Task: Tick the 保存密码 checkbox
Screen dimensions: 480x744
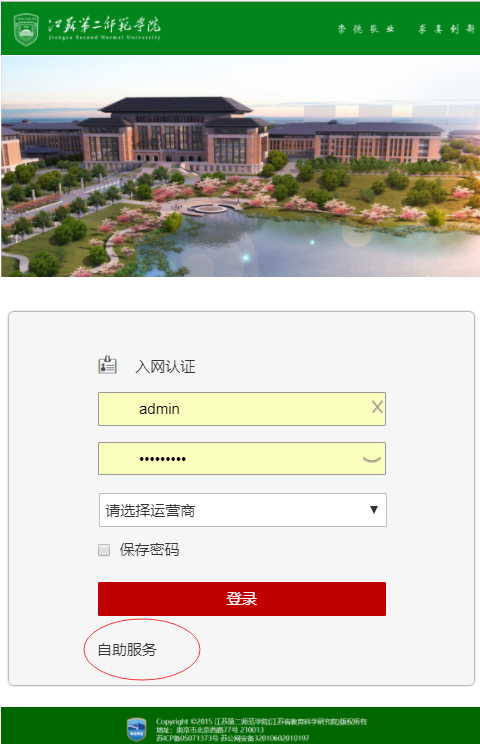Action: tap(104, 550)
